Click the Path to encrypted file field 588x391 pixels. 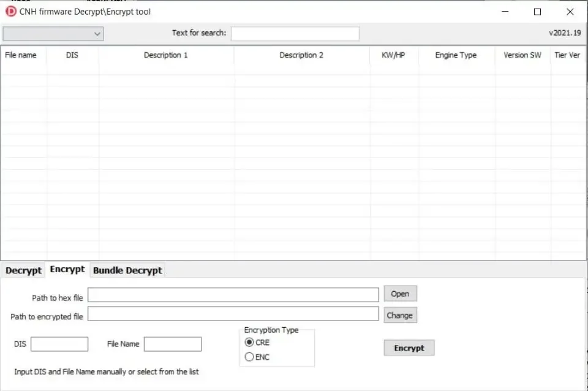click(233, 314)
